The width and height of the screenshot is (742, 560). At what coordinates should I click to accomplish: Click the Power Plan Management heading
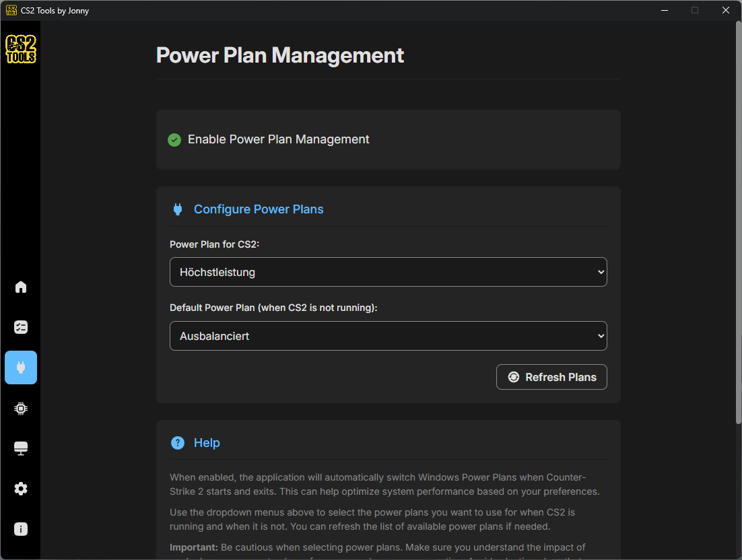(x=279, y=55)
